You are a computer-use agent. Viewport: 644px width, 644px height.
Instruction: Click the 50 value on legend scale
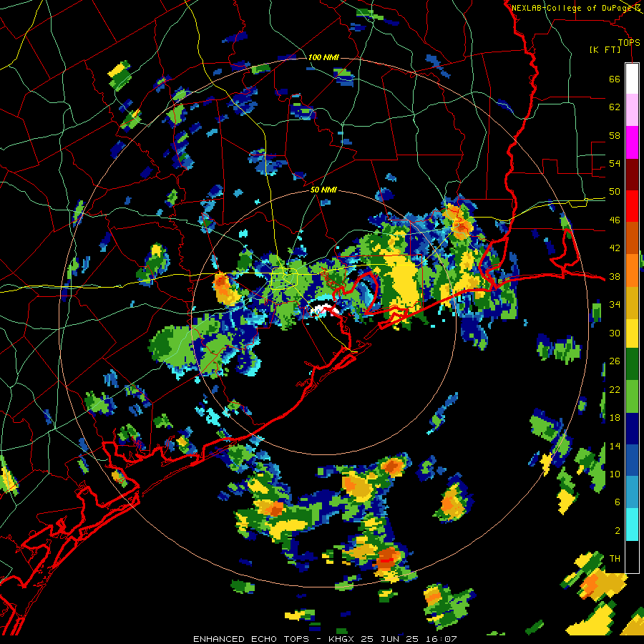click(615, 192)
